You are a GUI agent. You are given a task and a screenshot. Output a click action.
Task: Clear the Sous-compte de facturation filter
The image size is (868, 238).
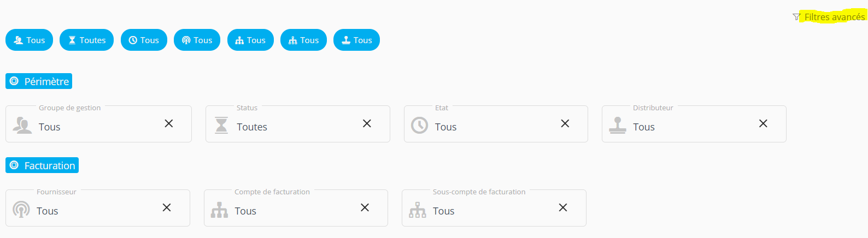click(x=563, y=208)
